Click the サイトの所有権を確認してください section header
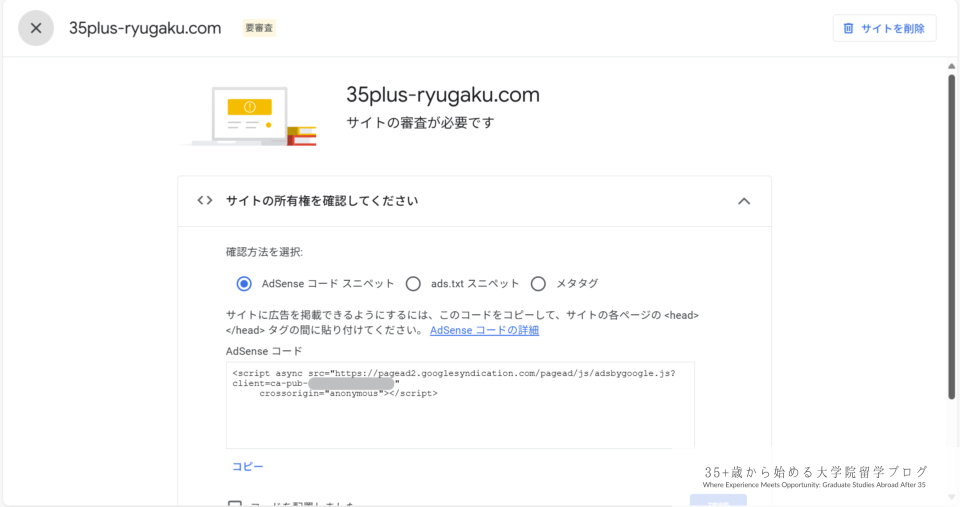This screenshot has height=507, width=960. click(322, 201)
